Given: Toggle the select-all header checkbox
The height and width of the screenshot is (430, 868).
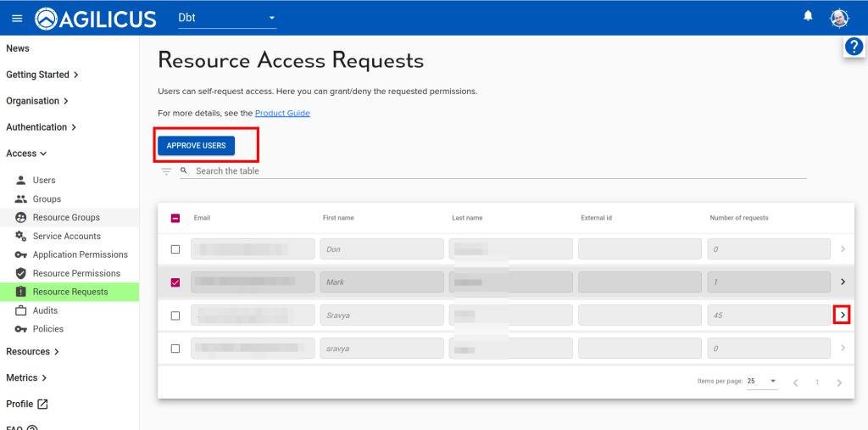Looking at the screenshot, I should point(175,218).
